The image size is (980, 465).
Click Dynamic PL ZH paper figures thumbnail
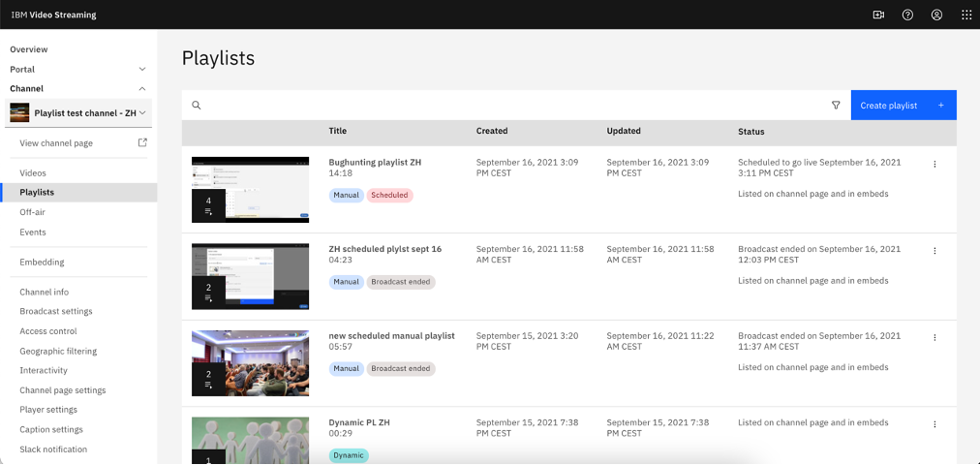coord(250,441)
